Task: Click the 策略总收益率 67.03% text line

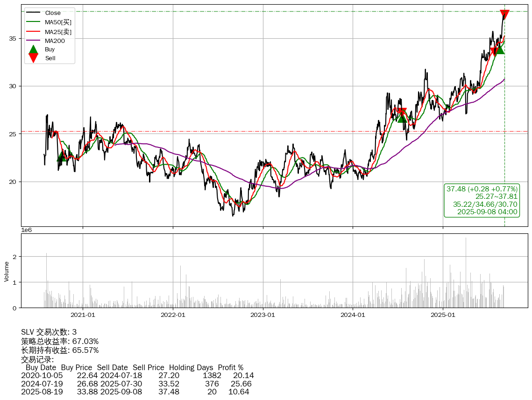Action: [60, 341]
